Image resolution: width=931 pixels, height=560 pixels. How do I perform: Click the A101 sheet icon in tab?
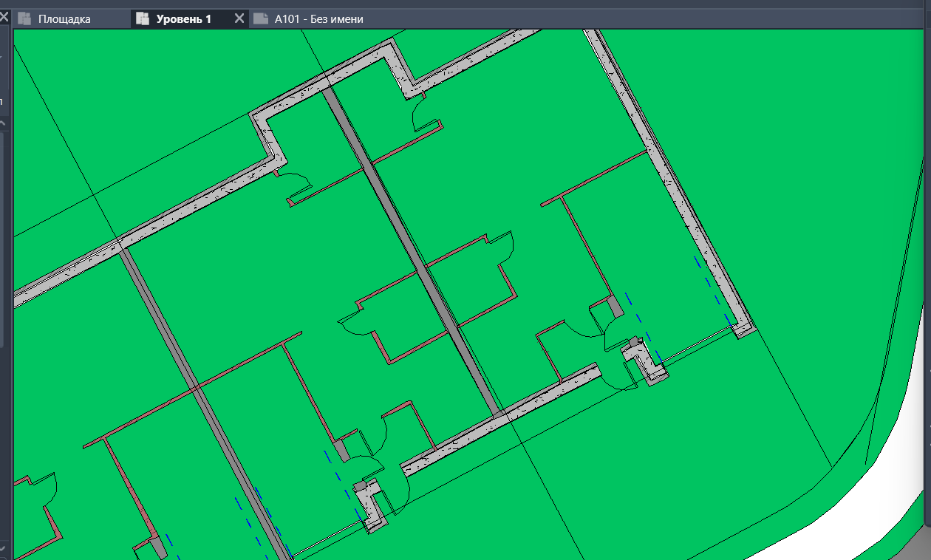(x=260, y=19)
